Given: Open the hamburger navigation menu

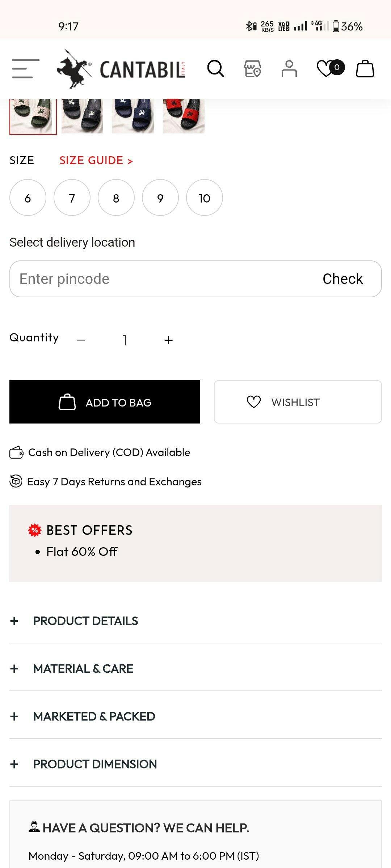Looking at the screenshot, I should (x=25, y=69).
